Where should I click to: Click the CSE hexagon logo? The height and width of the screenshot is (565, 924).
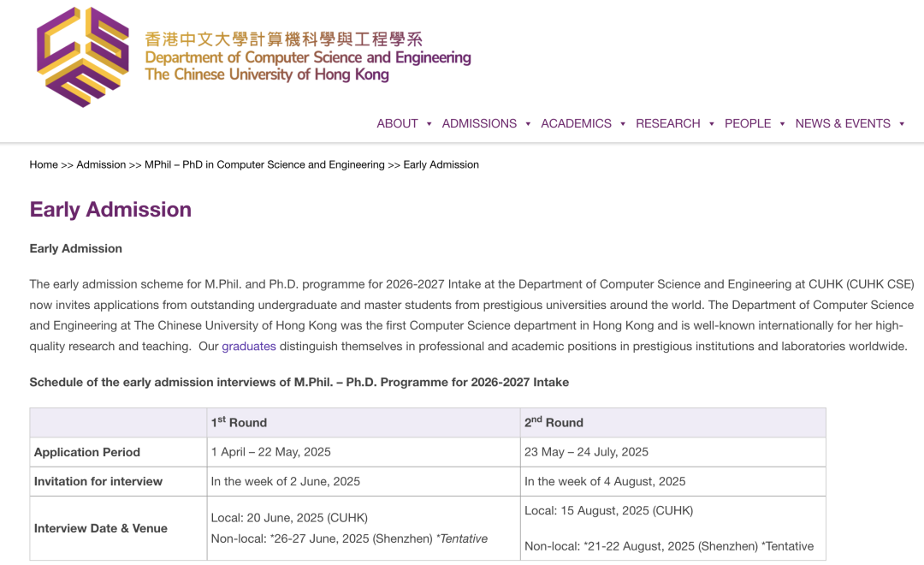(82, 56)
